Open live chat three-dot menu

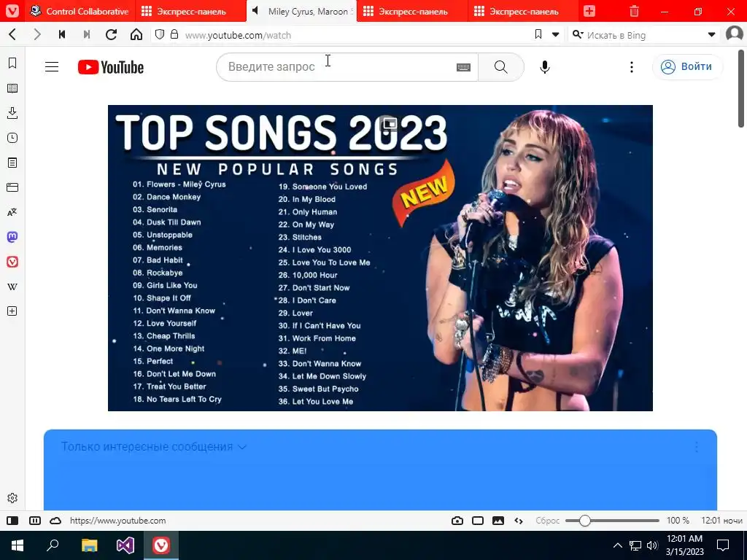(x=697, y=447)
